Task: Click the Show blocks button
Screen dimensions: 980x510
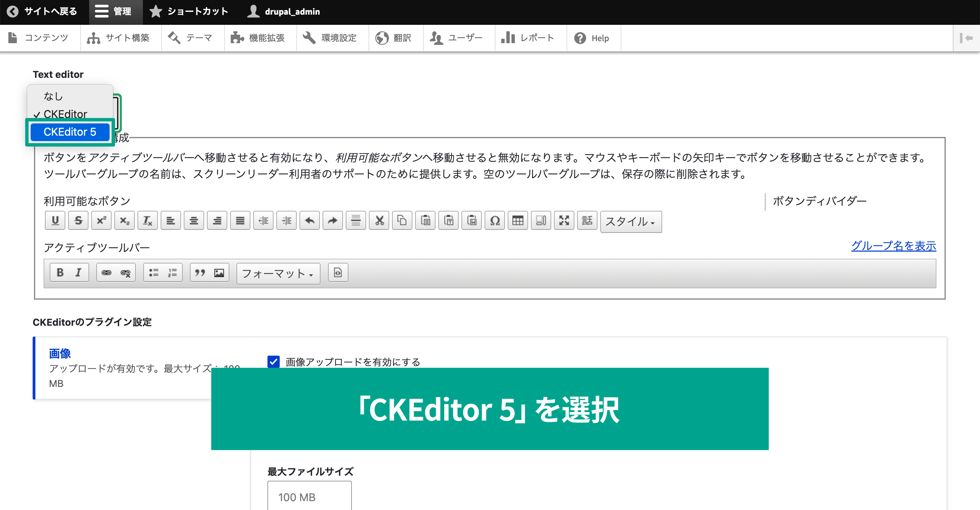Action: pos(541,220)
